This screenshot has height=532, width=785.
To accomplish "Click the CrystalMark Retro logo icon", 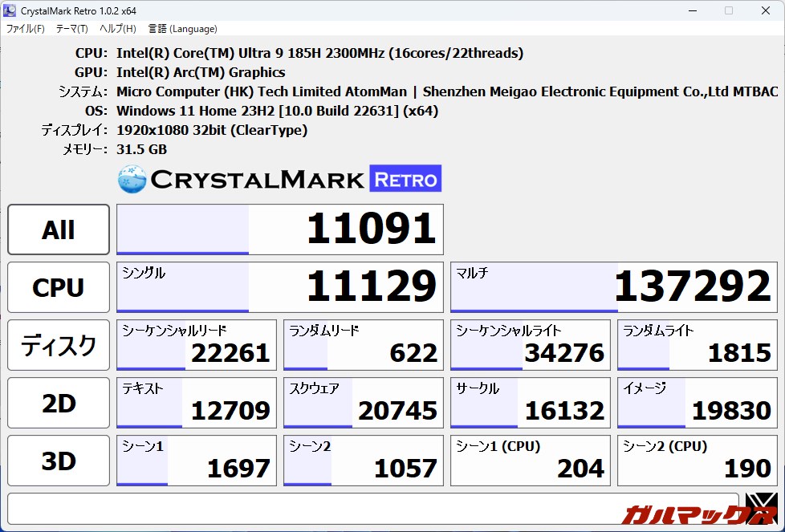I will [x=132, y=179].
